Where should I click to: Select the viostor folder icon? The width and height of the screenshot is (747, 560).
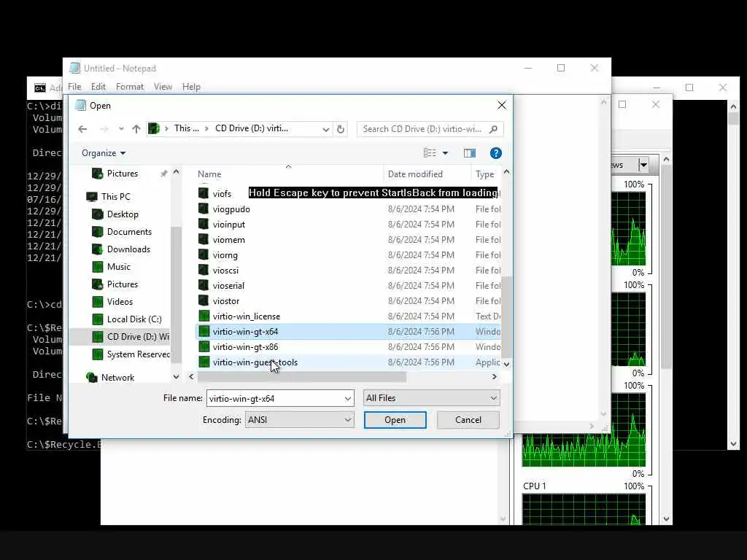(204, 300)
